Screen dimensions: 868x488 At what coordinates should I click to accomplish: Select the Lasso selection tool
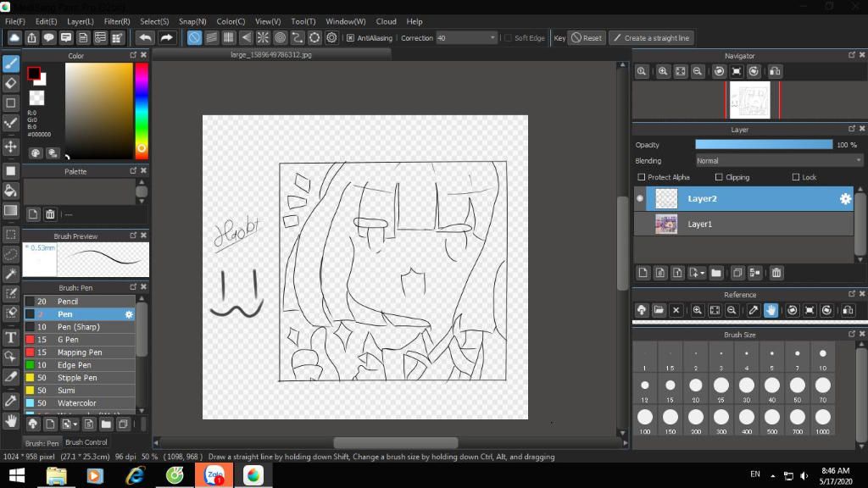coord(10,254)
